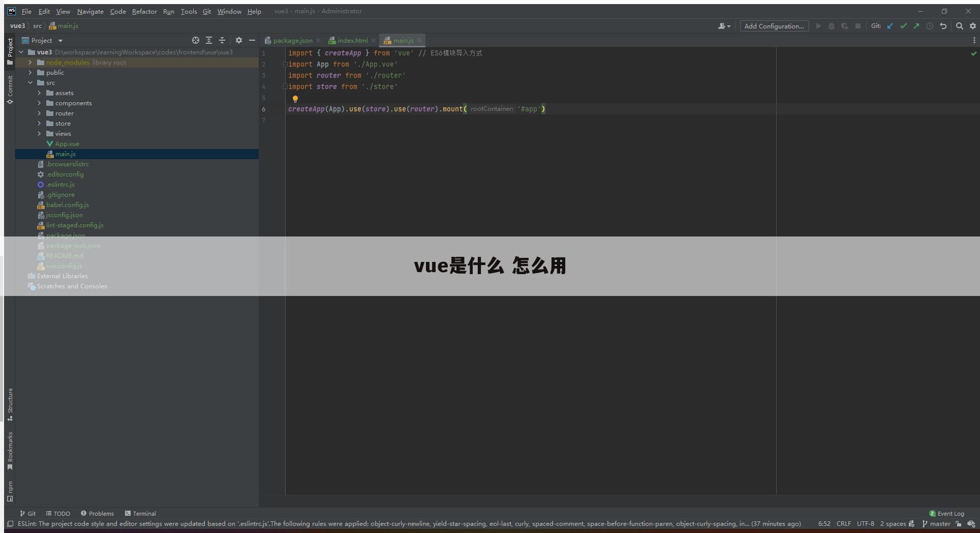Click the 2 spaces indent setting

(893, 523)
